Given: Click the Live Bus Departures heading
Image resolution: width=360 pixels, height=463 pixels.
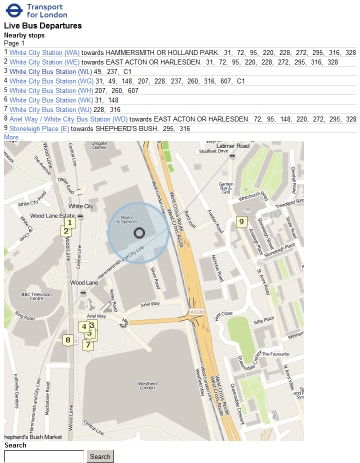Looking at the screenshot, I should click(x=43, y=26).
